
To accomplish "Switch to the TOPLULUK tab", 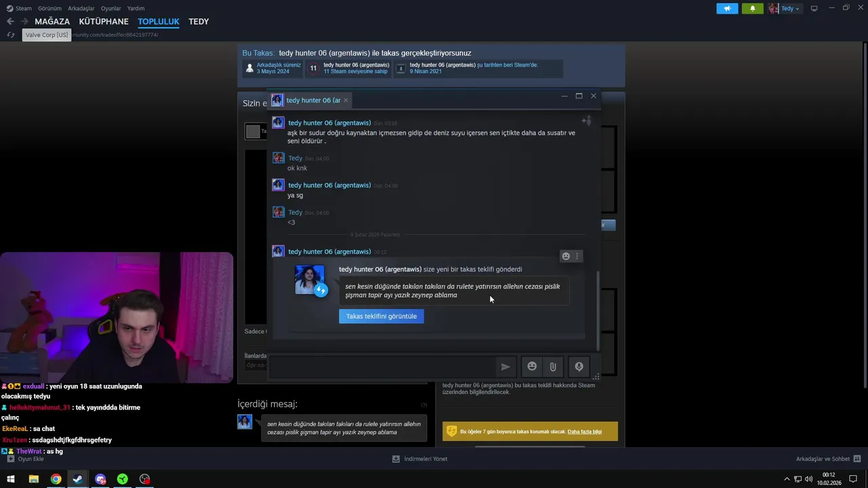I will pos(159,22).
